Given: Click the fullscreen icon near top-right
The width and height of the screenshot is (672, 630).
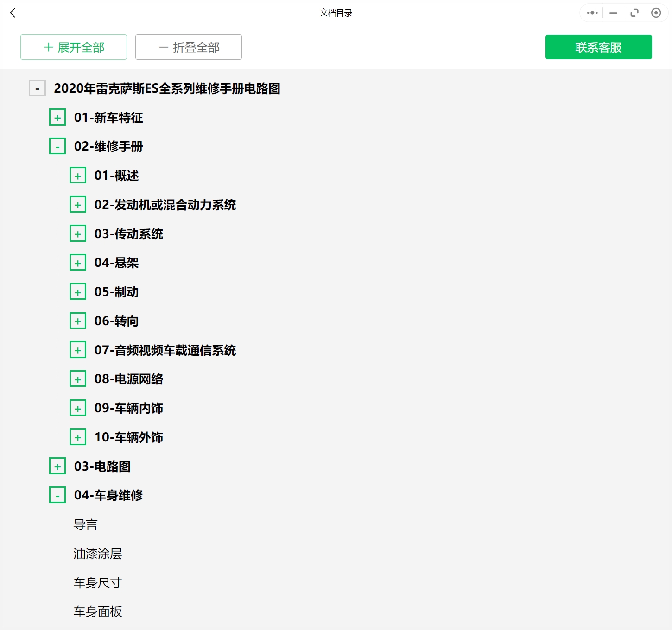Looking at the screenshot, I should coord(634,13).
